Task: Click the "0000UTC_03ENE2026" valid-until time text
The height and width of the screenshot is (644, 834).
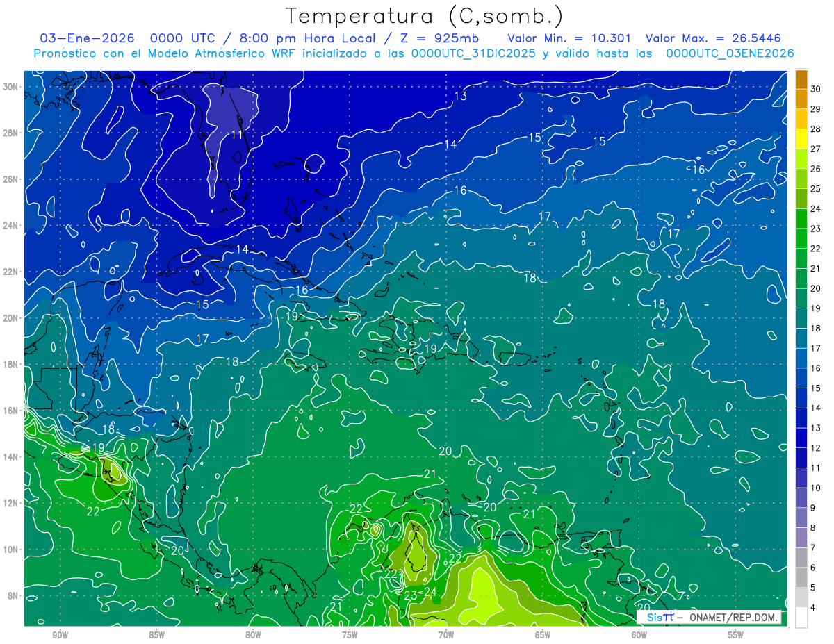Action: click(730, 53)
